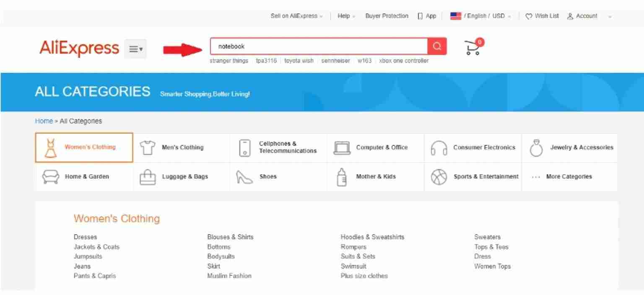Open the Wish List heart icon
Screen dimensions: 644x295
pyautogui.click(x=529, y=16)
